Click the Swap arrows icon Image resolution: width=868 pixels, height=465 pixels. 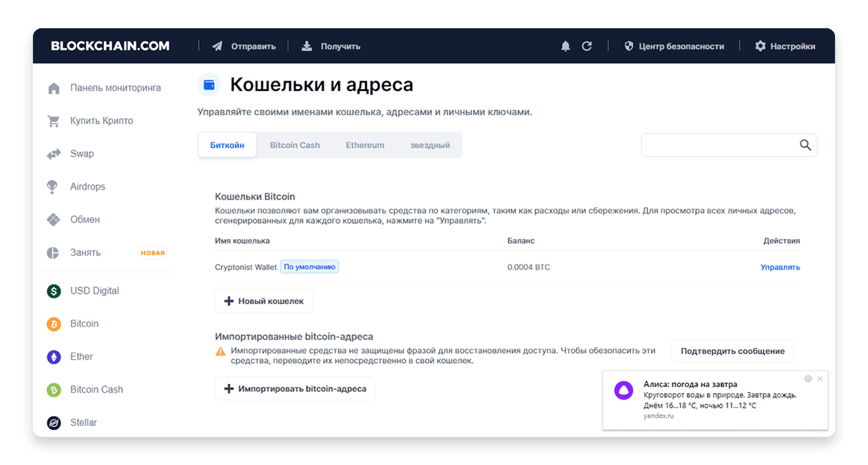pos(54,154)
